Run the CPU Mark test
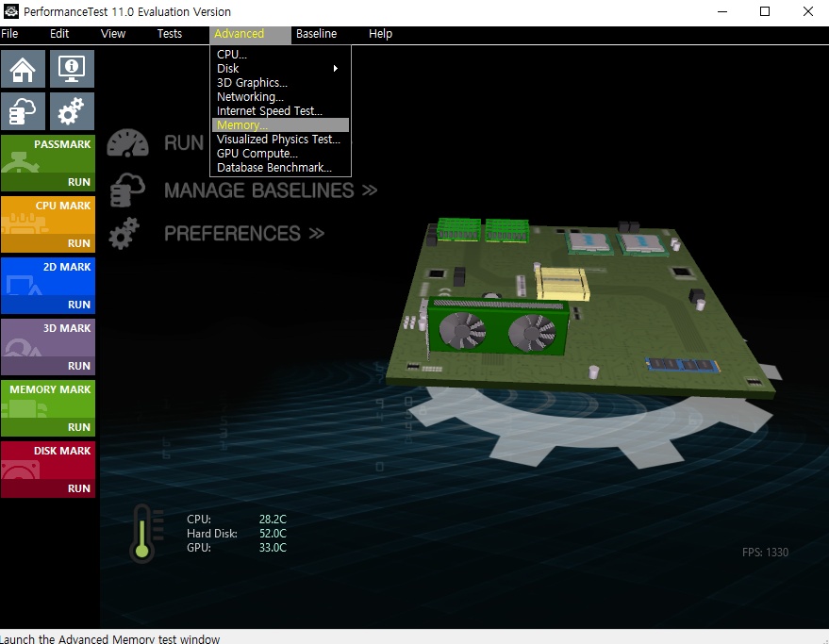The width and height of the screenshot is (829, 644). (x=79, y=243)
